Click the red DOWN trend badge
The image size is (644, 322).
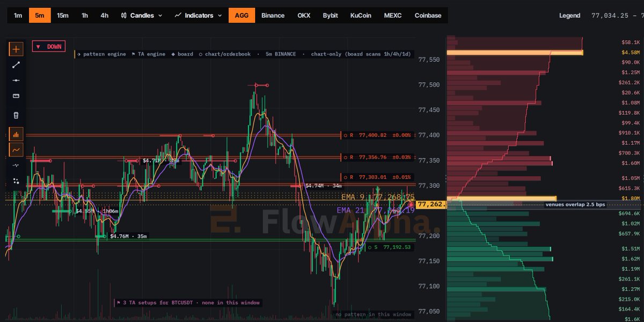pos(48,47)
